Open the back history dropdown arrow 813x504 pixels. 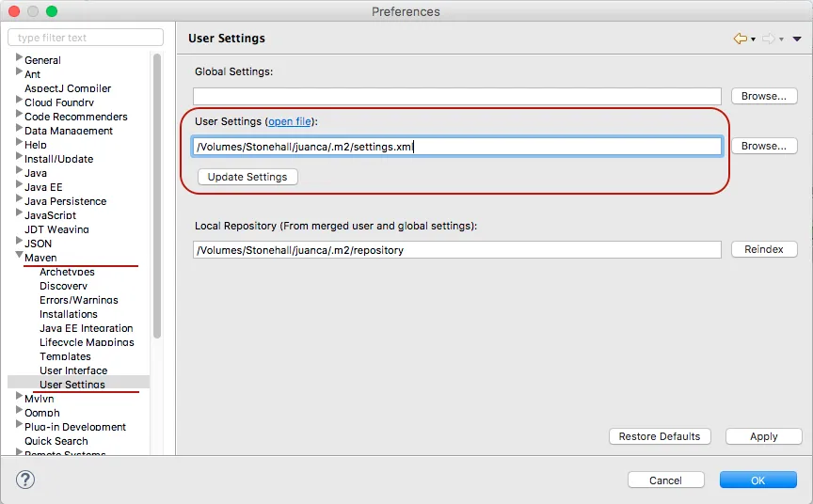(753, 39)
